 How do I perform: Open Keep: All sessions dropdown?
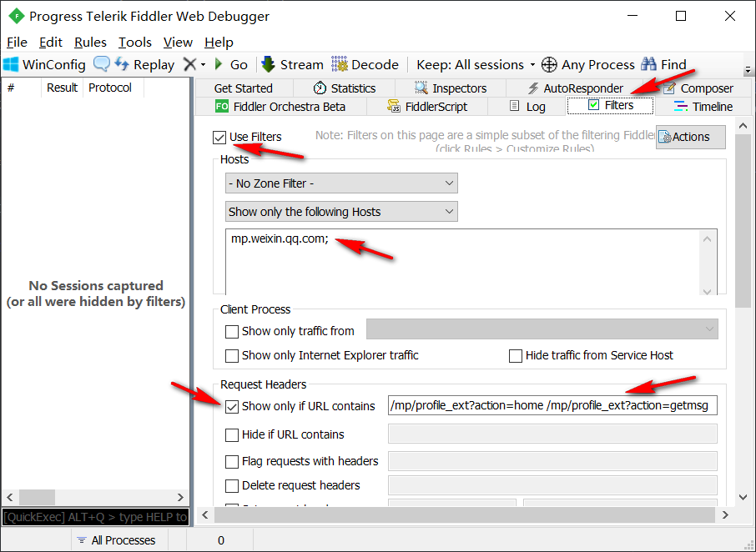[x=476, y=64]
